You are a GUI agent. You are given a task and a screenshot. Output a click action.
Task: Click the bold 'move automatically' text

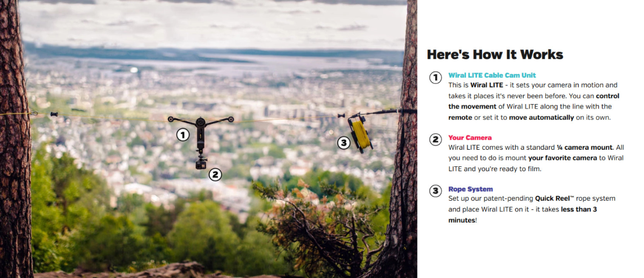541,118
